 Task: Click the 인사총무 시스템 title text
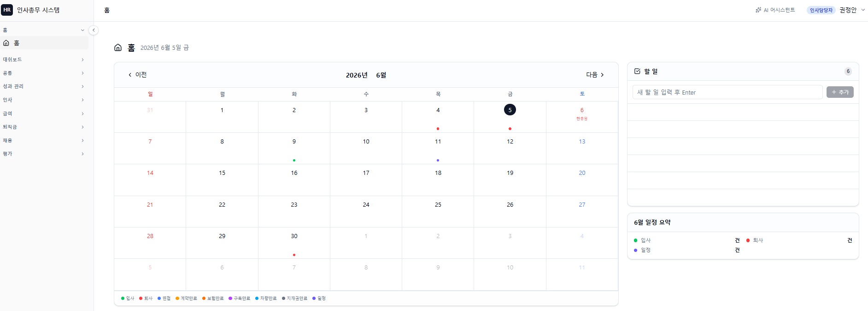[38, 10]
